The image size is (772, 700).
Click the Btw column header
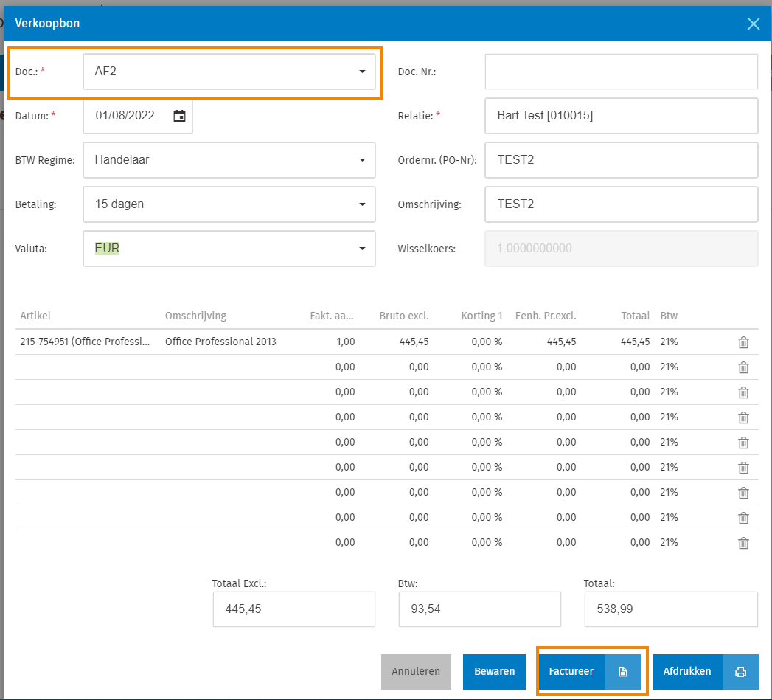click(x=669, y=316)
